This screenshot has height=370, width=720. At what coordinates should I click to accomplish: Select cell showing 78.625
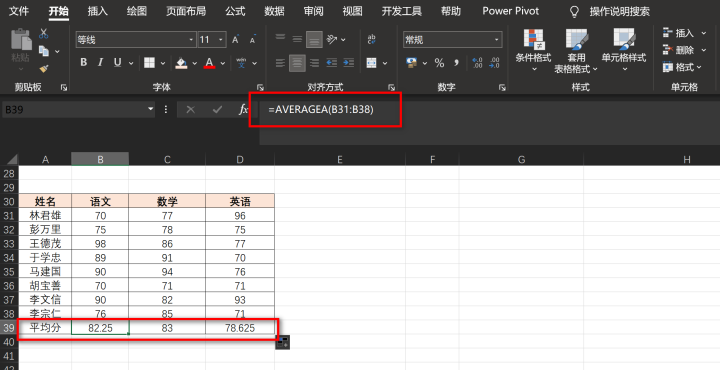[x=240, y=328]
